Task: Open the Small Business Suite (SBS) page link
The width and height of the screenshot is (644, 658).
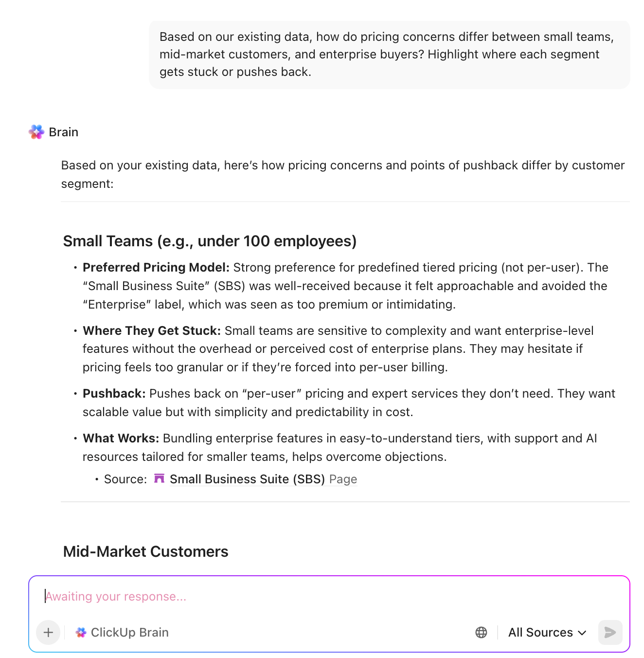Action: 247,478
